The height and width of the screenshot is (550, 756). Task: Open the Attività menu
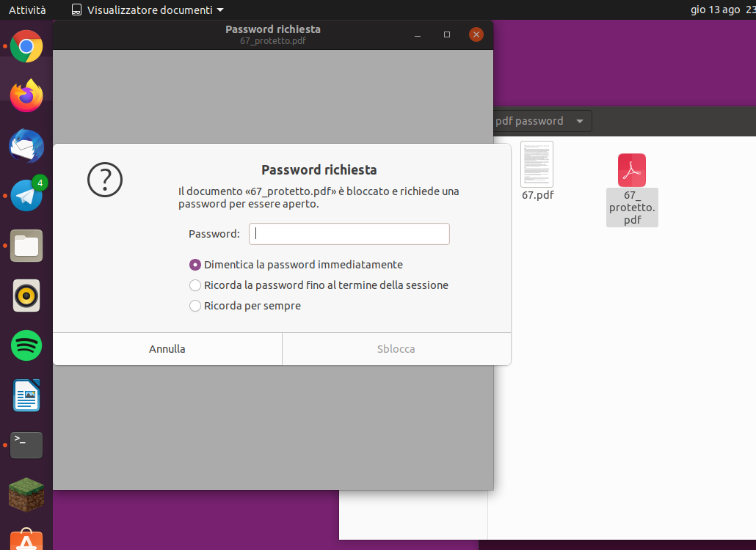point(27,10)
